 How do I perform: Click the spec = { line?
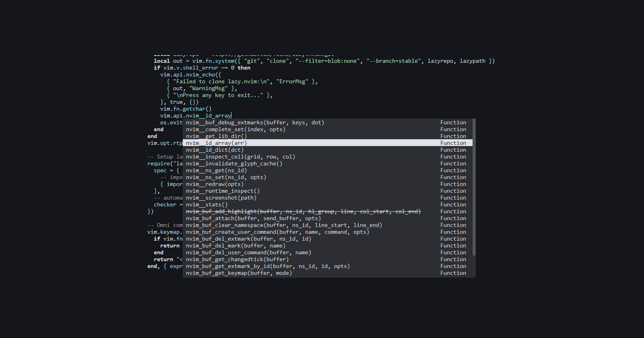pos(167,170)
